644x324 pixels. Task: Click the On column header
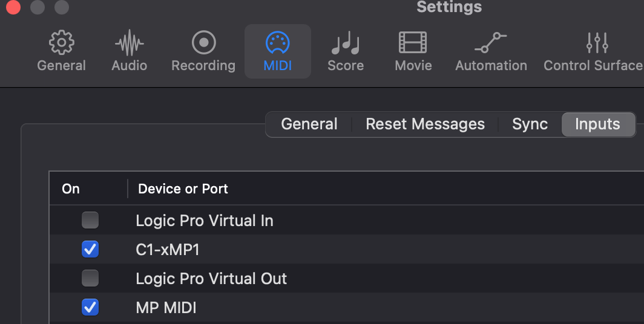pos(71,189)
